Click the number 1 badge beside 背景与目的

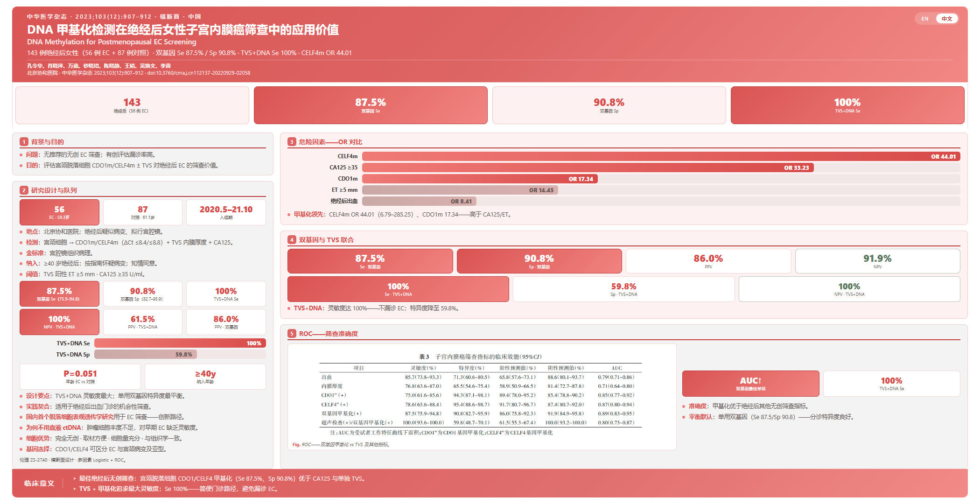pyautogui.click(x=24, y=142)
